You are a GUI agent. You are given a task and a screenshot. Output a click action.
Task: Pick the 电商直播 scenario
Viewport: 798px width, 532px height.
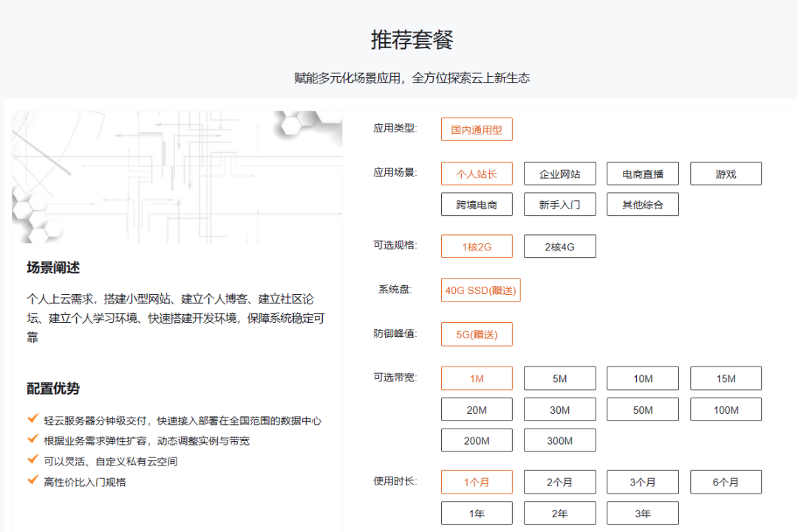point(643,174)
